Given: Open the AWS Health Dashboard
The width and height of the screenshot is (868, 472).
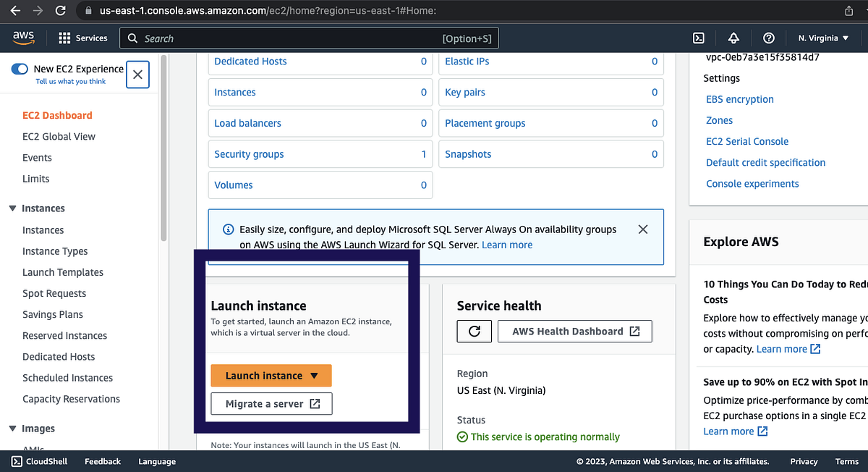Looking at the screenshot, I should click(575, 331).
